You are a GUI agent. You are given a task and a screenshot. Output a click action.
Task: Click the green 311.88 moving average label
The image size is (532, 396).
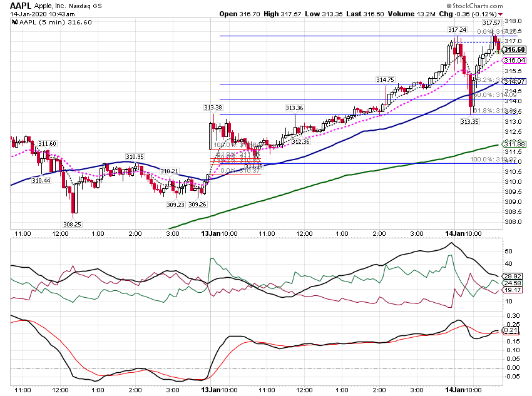click(x=514, y=144)
